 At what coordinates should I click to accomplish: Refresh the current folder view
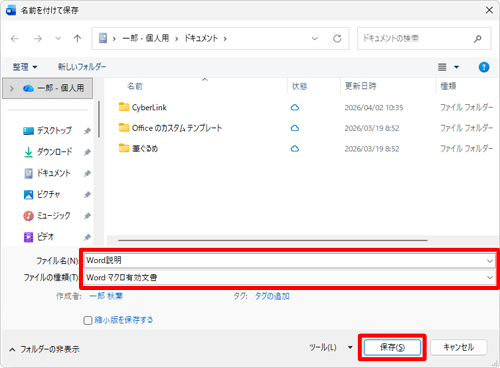point(337,39)
